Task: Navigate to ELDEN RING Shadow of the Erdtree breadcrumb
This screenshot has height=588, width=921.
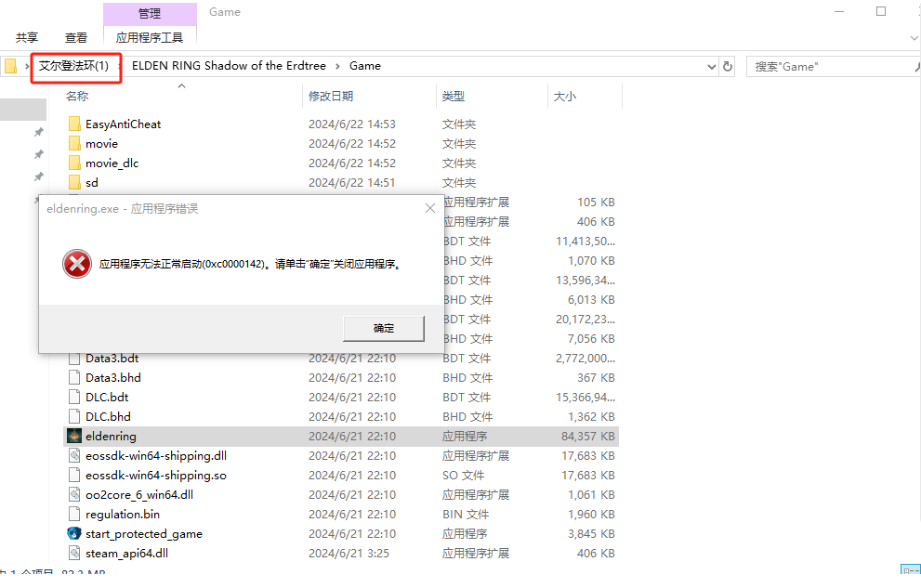Action: pyautogui.click(x=230, y=66)
